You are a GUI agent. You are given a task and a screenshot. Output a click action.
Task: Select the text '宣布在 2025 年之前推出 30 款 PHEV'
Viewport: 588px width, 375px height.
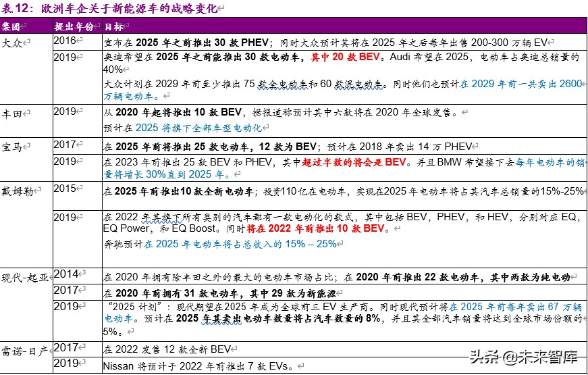186,43
